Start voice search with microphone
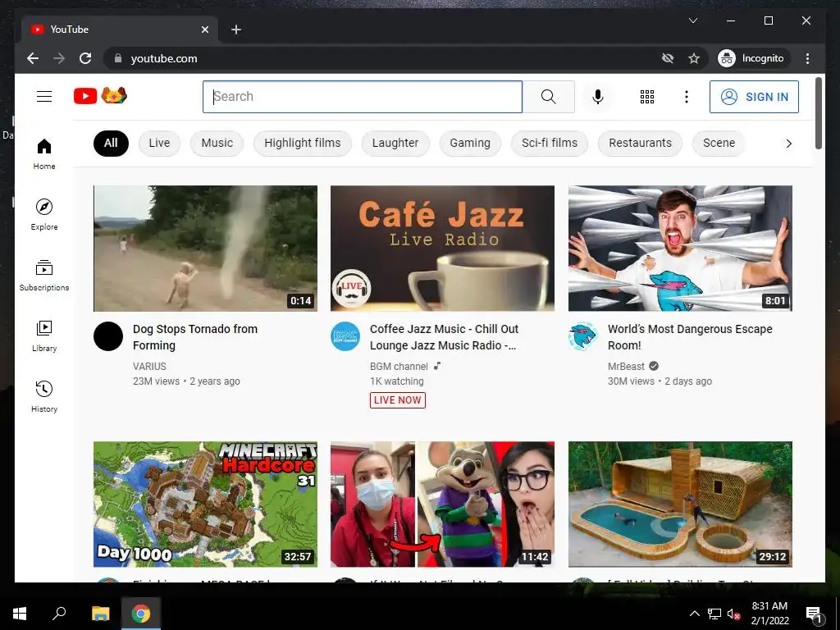This screenshot has width=840, height=630. (598, 97)
